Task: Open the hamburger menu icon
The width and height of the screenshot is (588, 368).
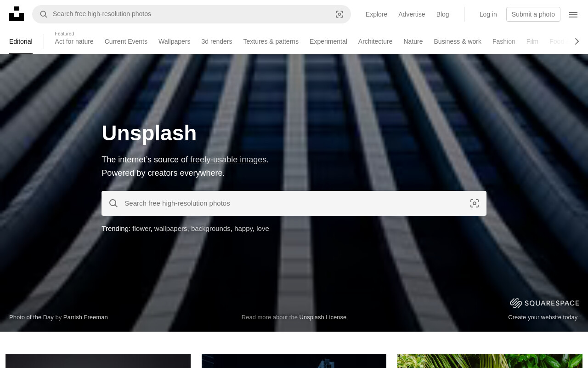Action: (x=573, y=14)
